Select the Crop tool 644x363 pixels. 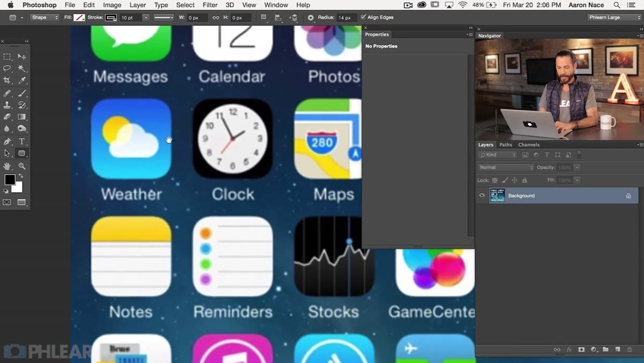coord(7,80)
